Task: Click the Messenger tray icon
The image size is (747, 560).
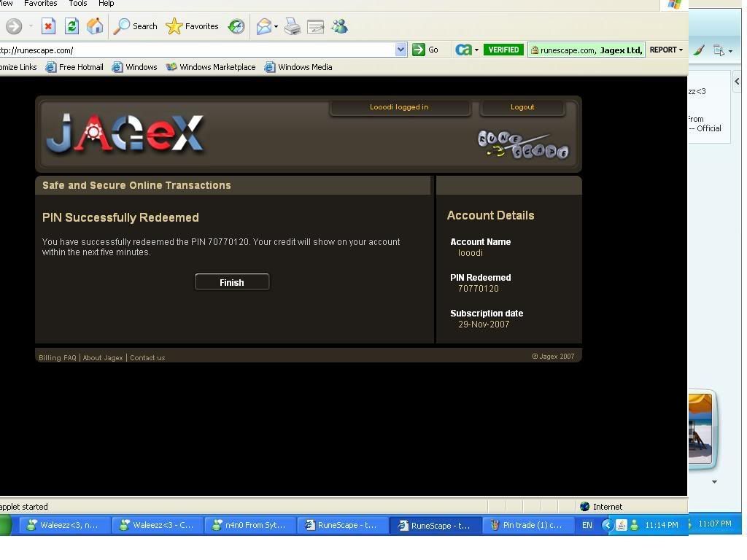Action: tap(635, 525)
